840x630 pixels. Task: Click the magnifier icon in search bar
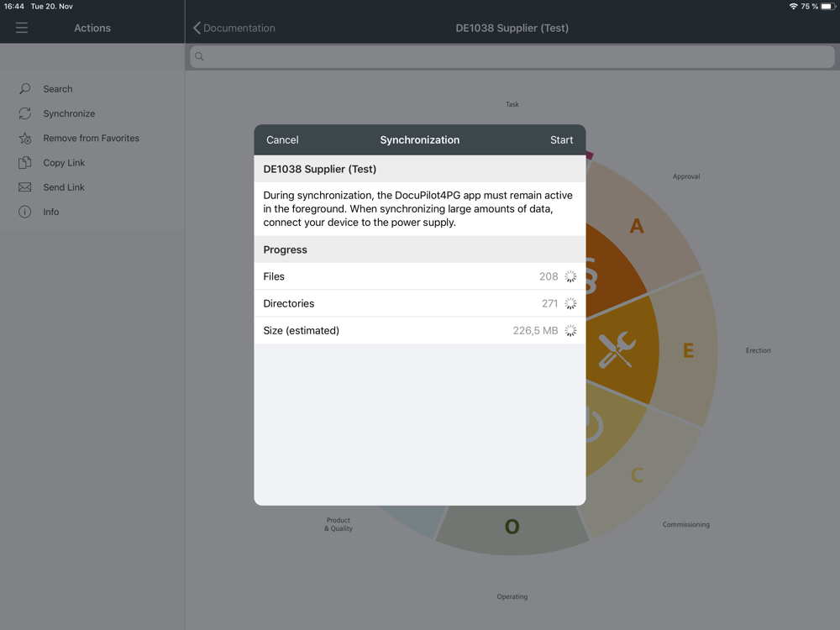pyautogui.click(x=199, y=56)
